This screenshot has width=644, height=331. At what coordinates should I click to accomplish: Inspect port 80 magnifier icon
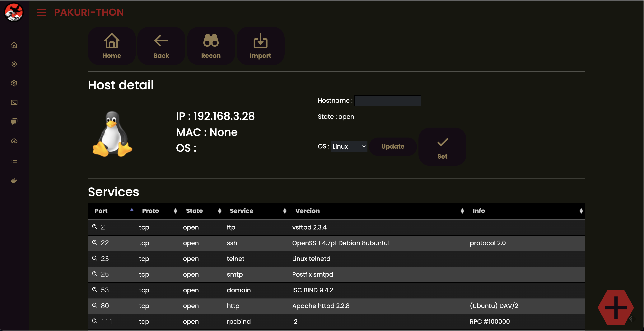(x=95, y=305)
